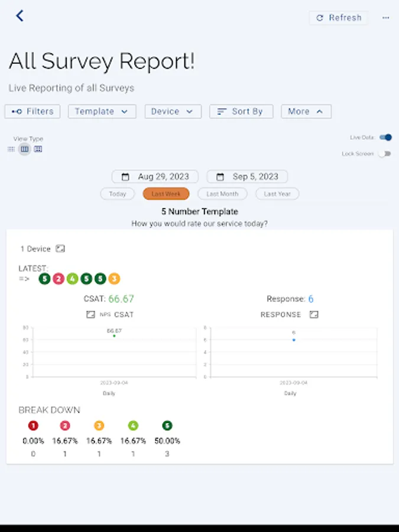
Task: Click the Refresh button
Action: (x=338, y=18)
